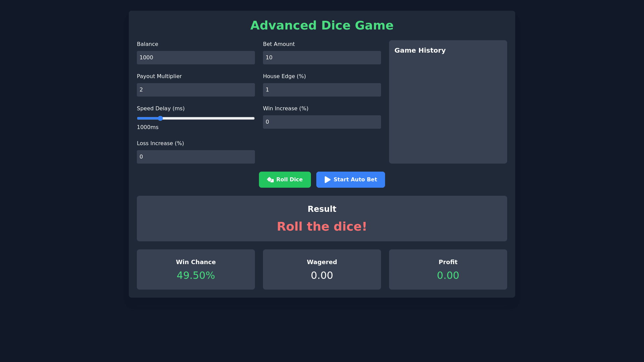The height and width of the screenshot is (362, 644).
Task: Click the Loss Increase (%) input box
Action: click(x=196, y=157)
